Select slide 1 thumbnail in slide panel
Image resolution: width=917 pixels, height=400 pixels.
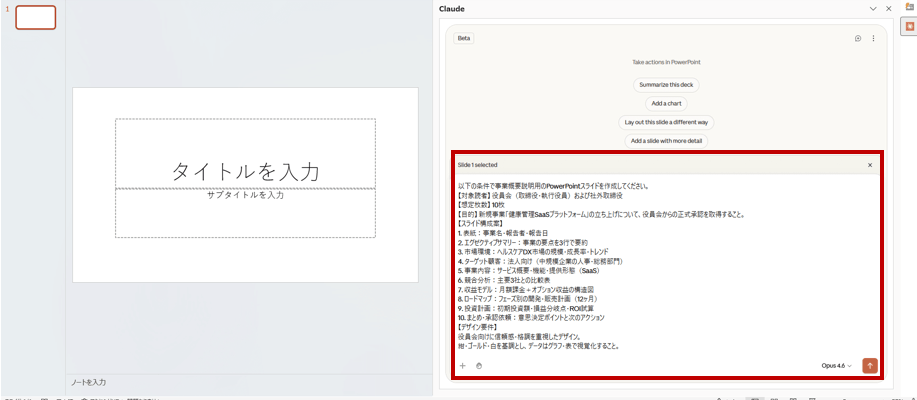[x=36, y=17]
